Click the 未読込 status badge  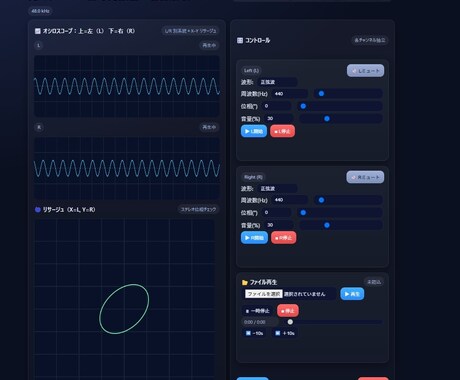374,282
